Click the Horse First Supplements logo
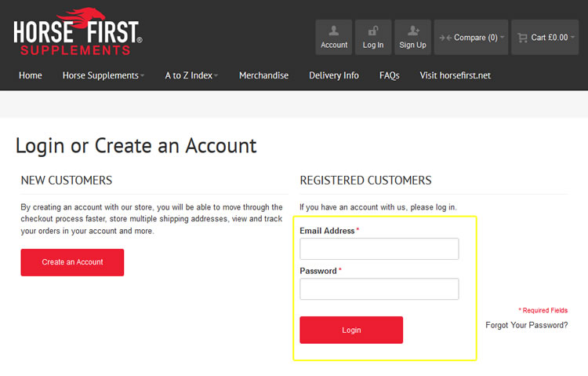Screen dimensions: 588x376 [78, 31]
